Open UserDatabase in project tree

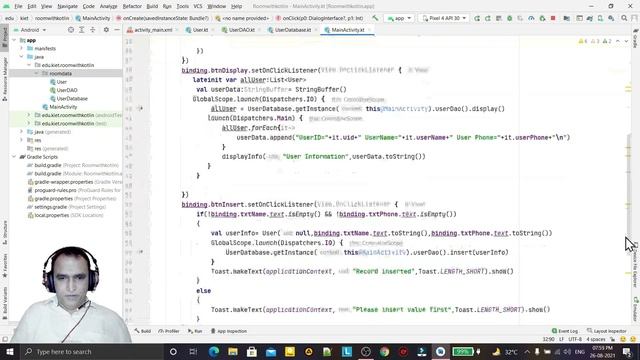click(x=72, y=98)
